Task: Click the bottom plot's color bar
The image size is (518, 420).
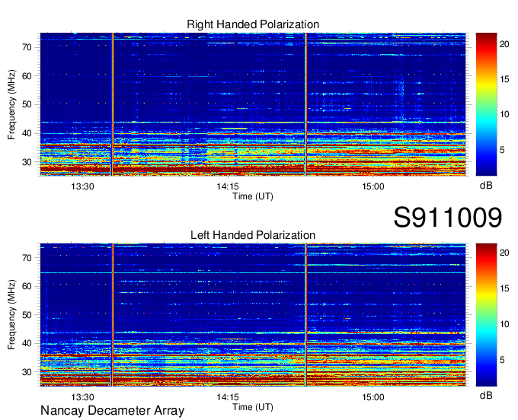Action: coord(486,315)
